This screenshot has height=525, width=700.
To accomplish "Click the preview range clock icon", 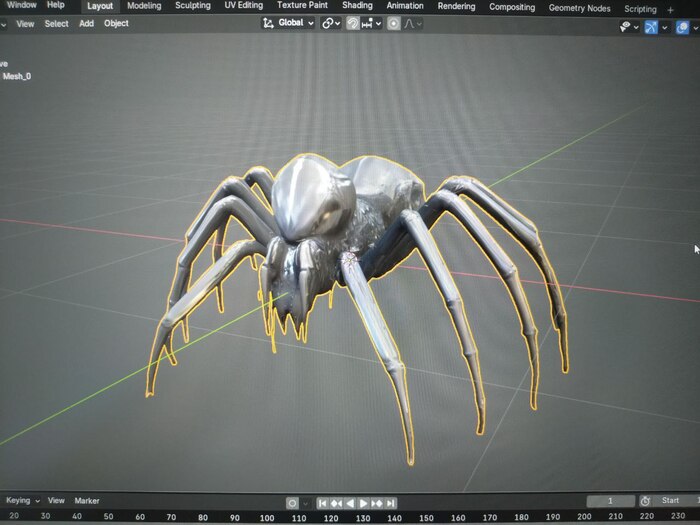I will [645, 501].
